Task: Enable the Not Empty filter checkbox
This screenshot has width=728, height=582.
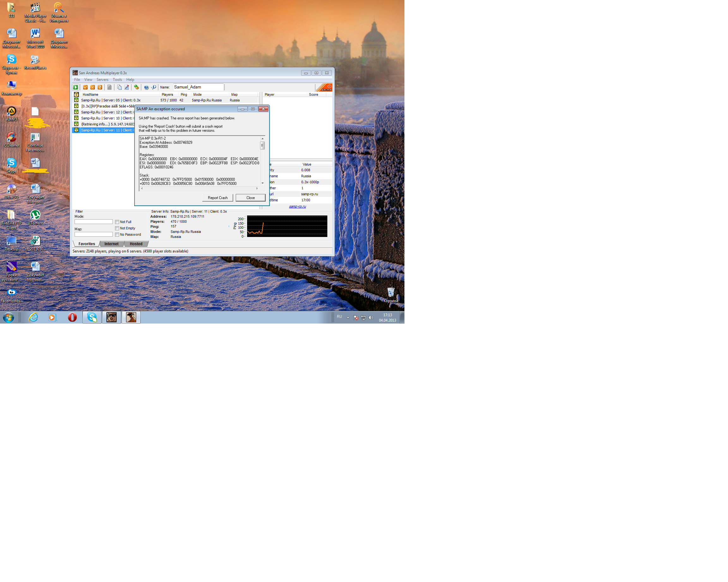Action: tap(117, 228)
